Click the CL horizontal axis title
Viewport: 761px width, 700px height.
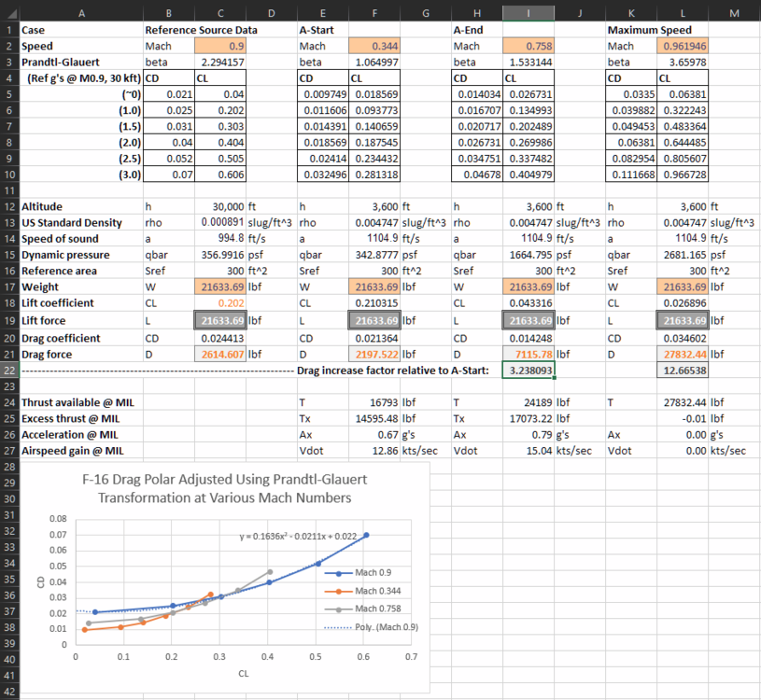(x=243, y=673)
